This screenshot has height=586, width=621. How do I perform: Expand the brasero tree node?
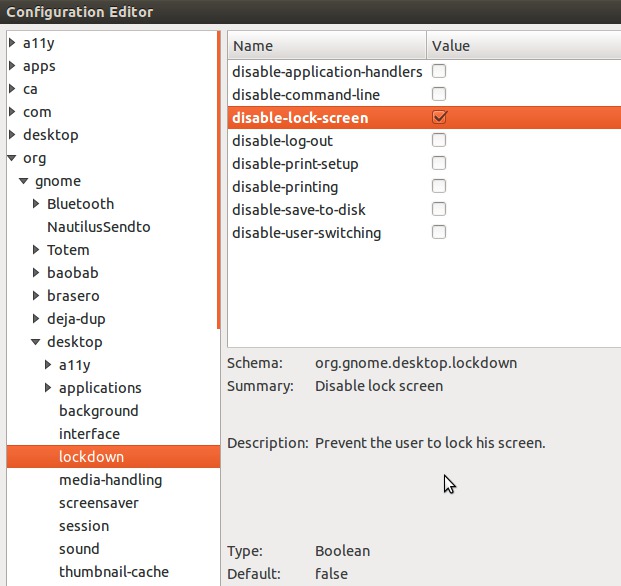pos(36,296)
